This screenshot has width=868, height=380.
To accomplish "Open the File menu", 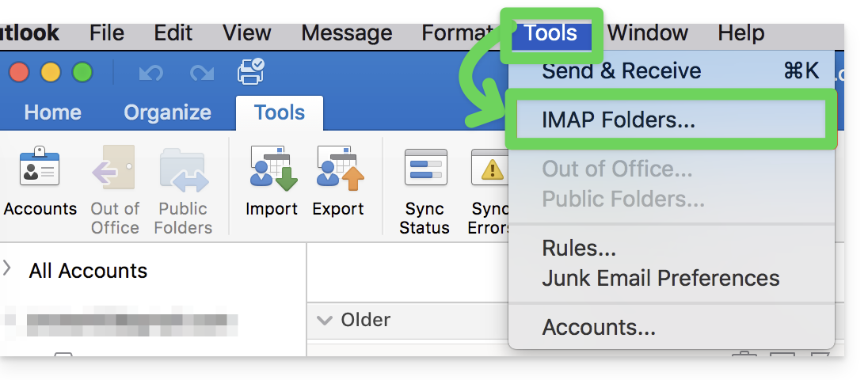I will pos(107,33).
